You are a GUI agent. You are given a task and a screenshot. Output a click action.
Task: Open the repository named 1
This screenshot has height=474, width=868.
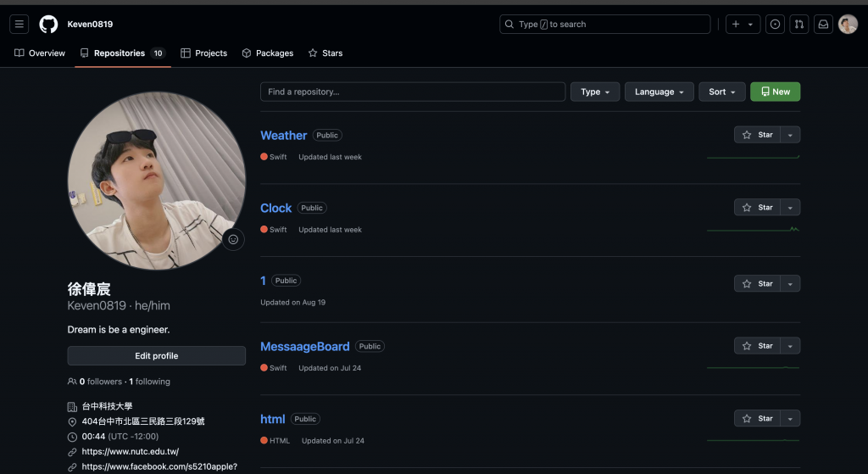263,281
